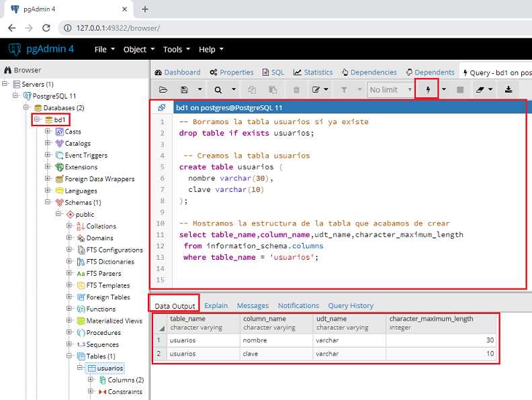532x400 pixels.
Task: Execute the query with the lightning icon
Action: 427,89
